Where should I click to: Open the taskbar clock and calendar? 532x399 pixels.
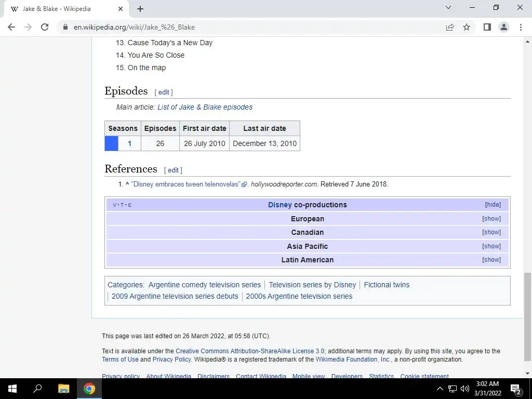(487, 389)
